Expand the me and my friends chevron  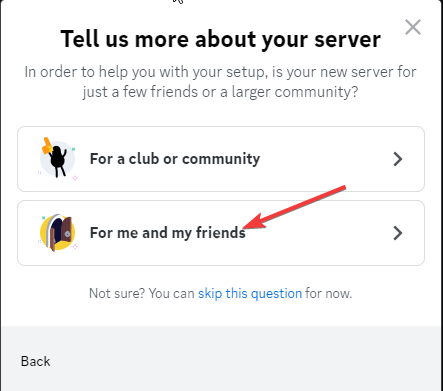coord(398,233)
